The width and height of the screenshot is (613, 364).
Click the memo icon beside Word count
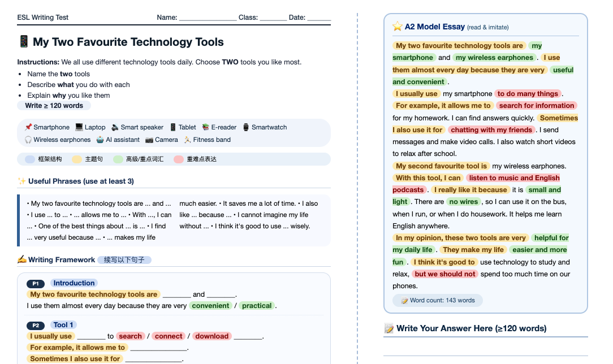click(x=404, y=301)
